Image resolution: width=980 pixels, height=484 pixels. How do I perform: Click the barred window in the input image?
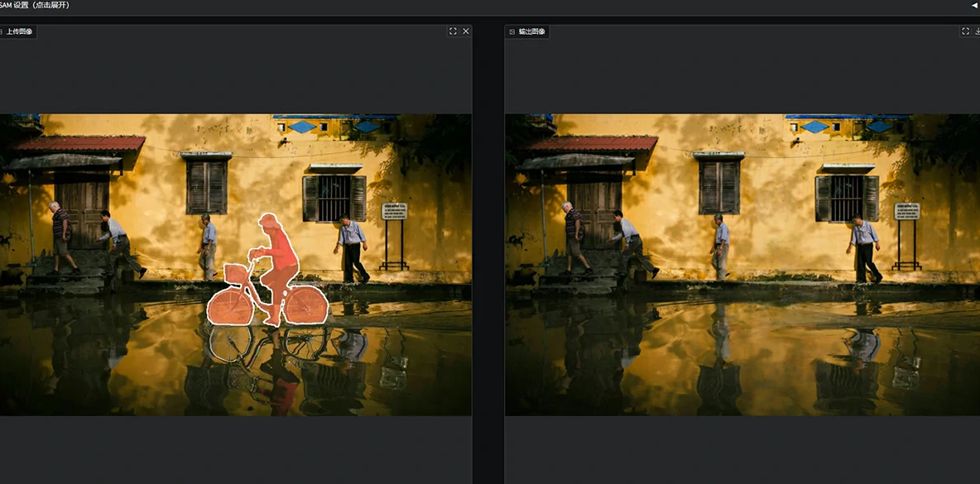coord(334,198)
